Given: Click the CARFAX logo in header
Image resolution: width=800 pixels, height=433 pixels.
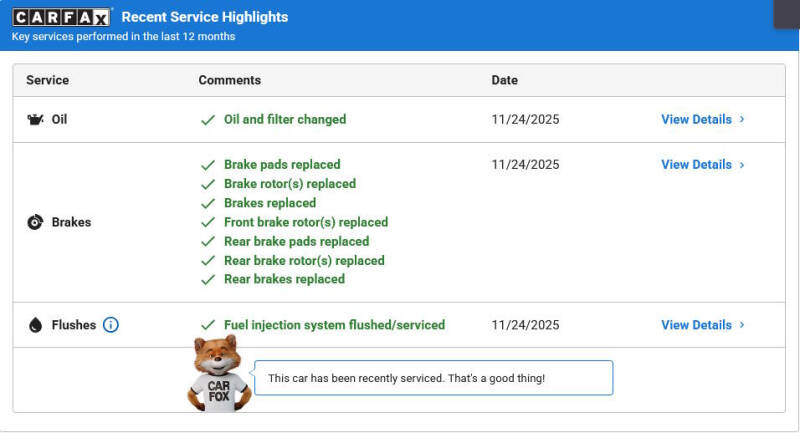Looking at the screenshot, I should click(x=62, y=17).
